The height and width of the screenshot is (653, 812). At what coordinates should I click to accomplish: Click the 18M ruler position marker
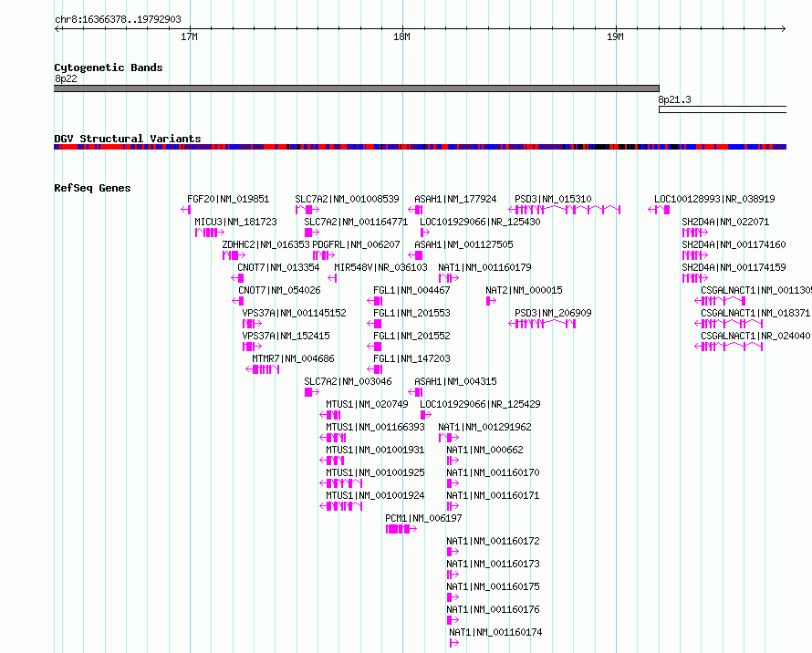click(x=401, y=36)
